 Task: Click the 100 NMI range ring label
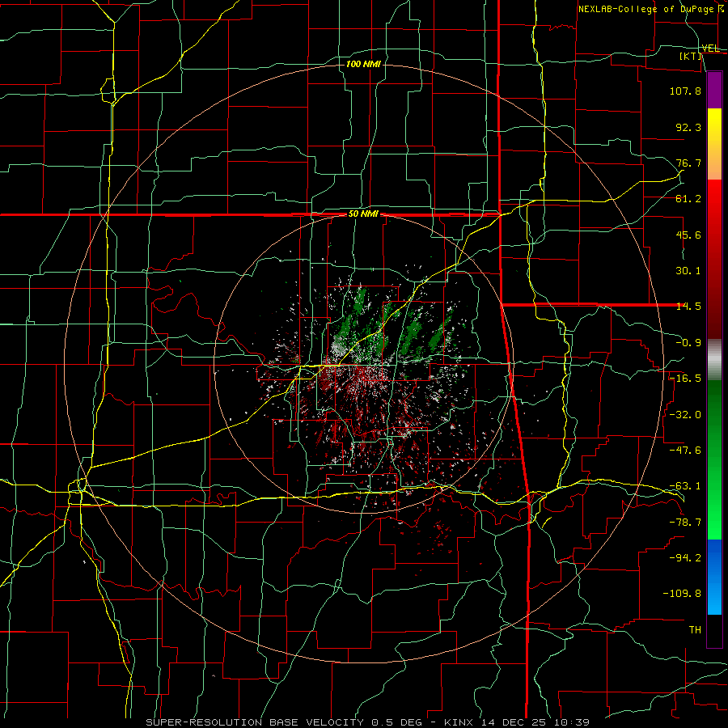tap(363, 64)
